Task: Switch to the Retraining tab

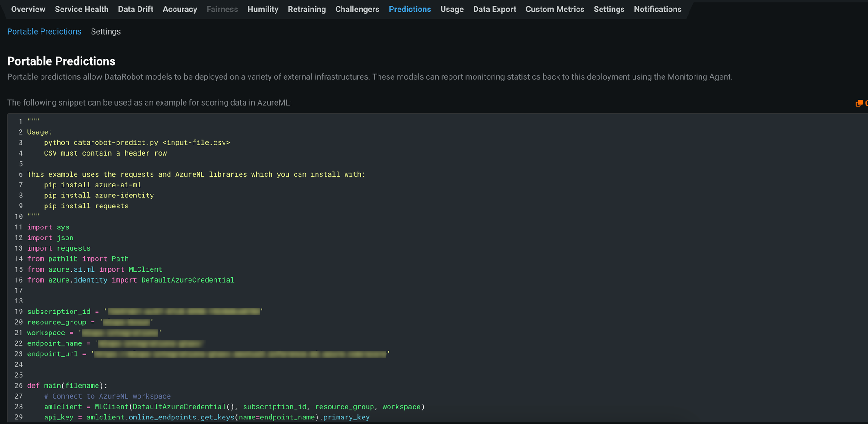Action: pos(306,9)
